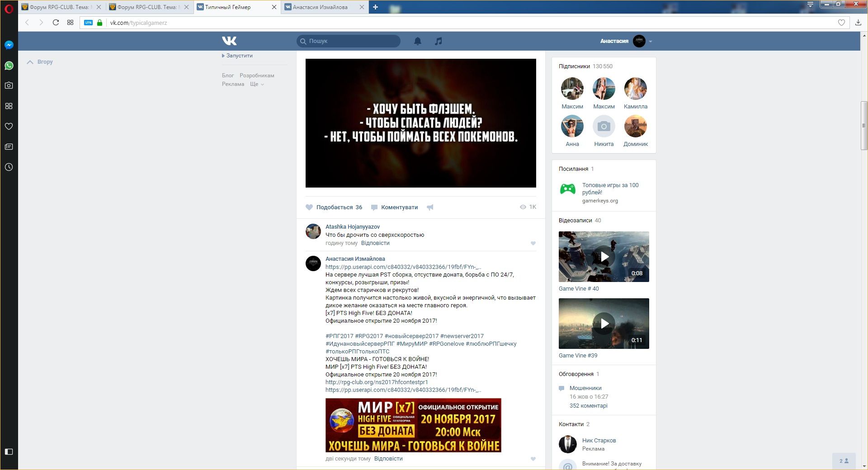This screenshot has width=868, height=470.
Task: Click the VK search field
Action: (353, 41)
